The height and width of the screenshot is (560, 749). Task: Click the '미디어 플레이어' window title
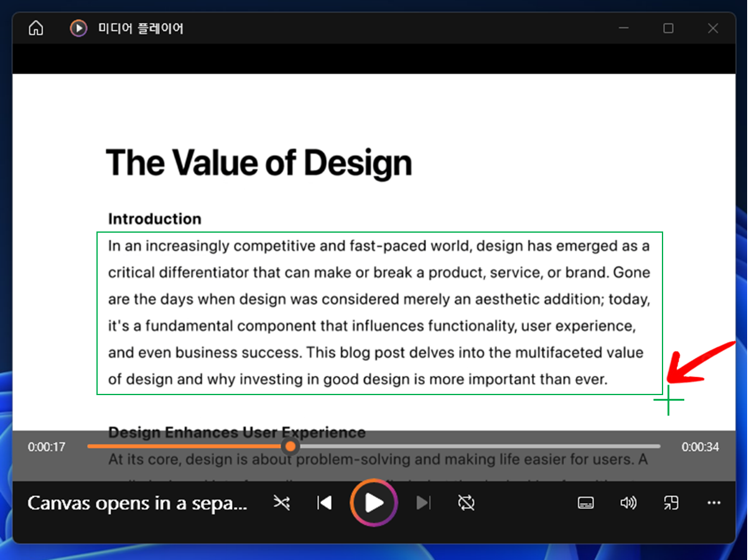coord(141,29)
